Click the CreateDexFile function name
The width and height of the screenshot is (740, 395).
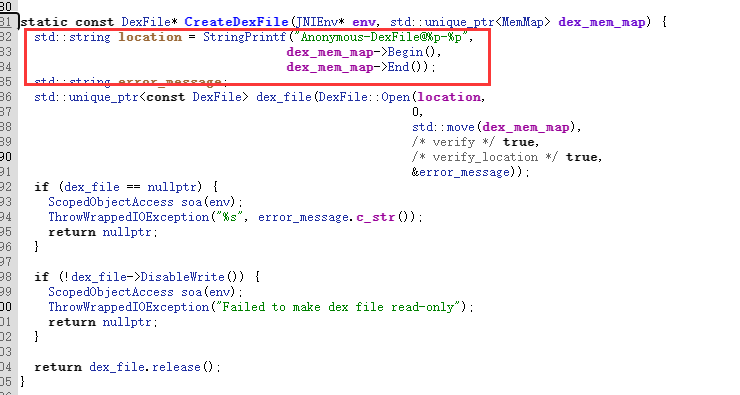(236, 22)
